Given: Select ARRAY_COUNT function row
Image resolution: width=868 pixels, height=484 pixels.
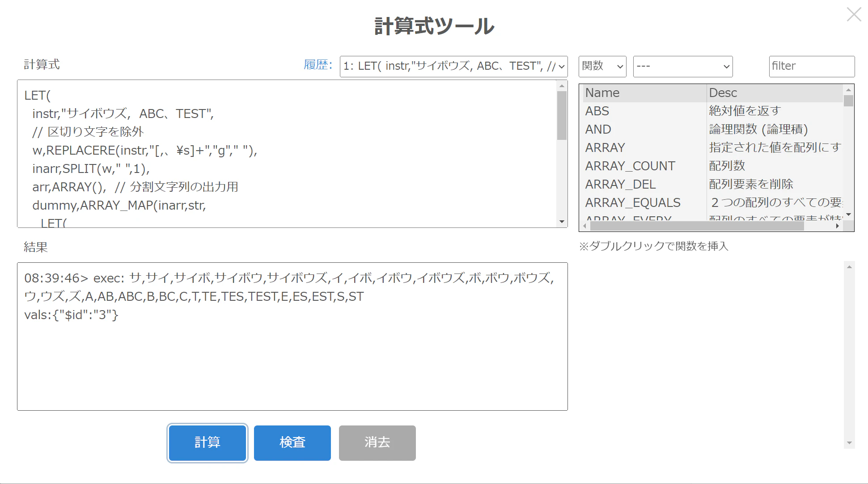Looking at the screenshot, I should (x=630, y=166).
